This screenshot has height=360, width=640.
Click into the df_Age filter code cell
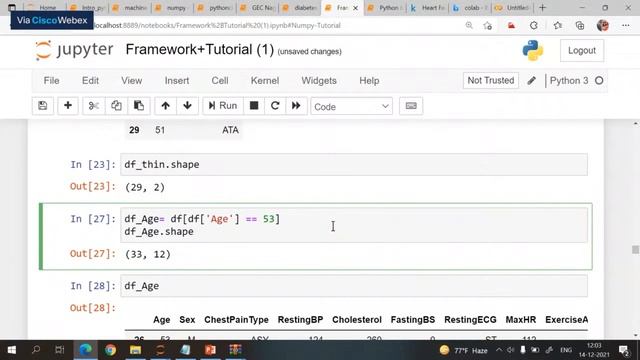click(x=354, y=225)
